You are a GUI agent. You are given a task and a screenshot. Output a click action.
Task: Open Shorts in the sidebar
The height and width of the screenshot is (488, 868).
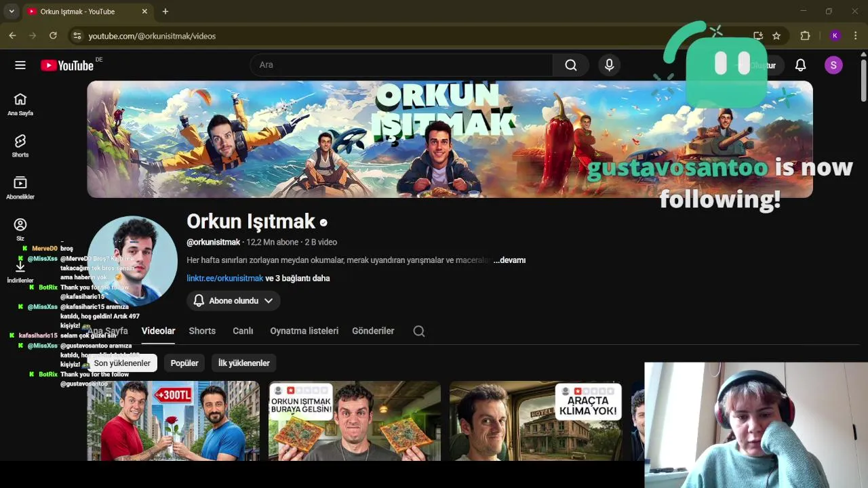[20, 146]
